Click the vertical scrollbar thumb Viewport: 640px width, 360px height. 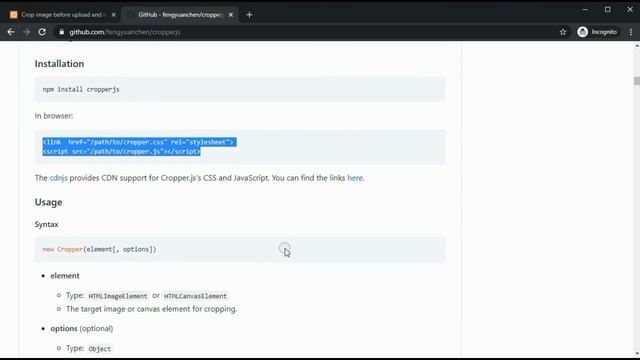point(637,81)
